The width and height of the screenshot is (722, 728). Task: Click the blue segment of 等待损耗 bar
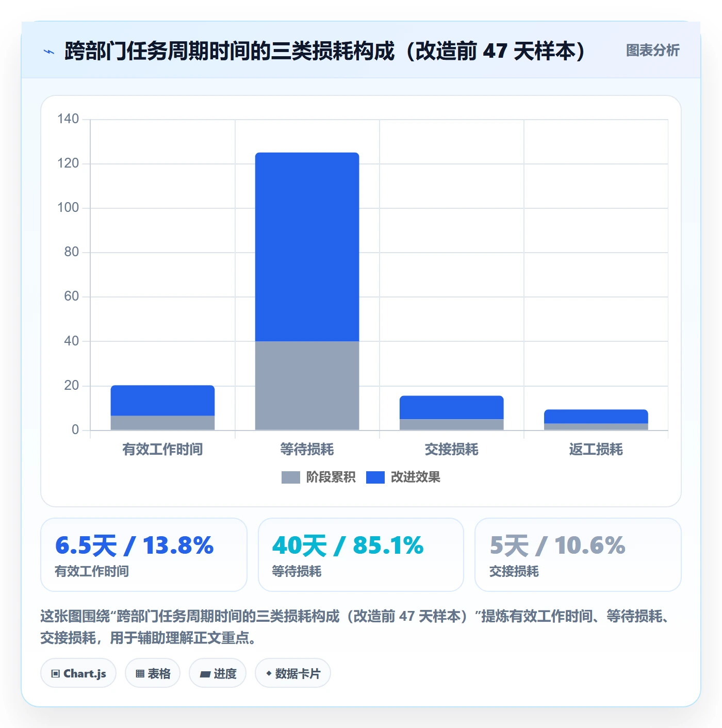(x=307, y=246)
